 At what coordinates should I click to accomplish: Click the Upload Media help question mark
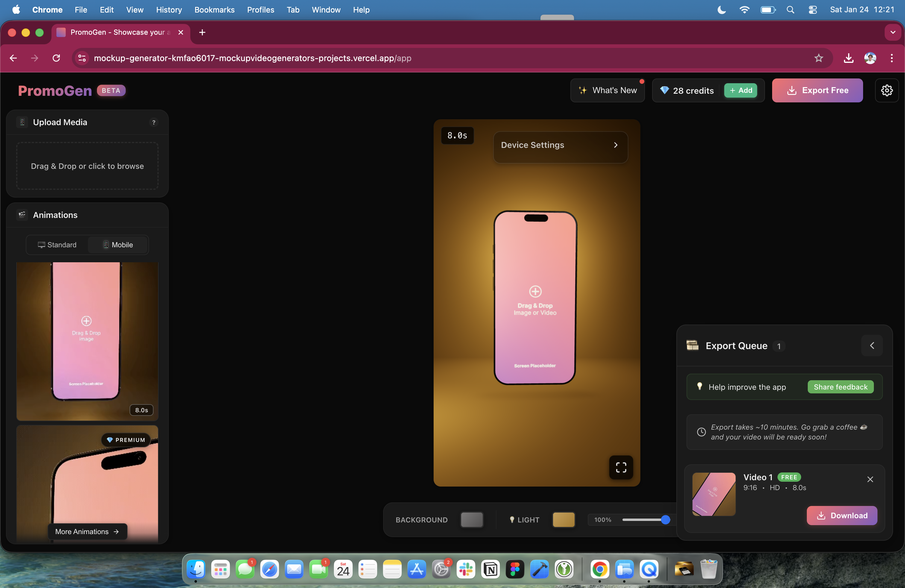(x=154, y=122)
